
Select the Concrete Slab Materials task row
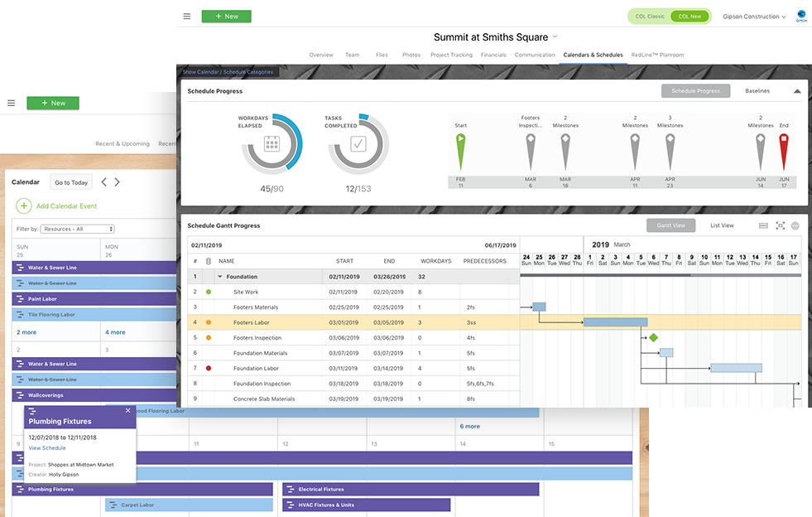353,399
